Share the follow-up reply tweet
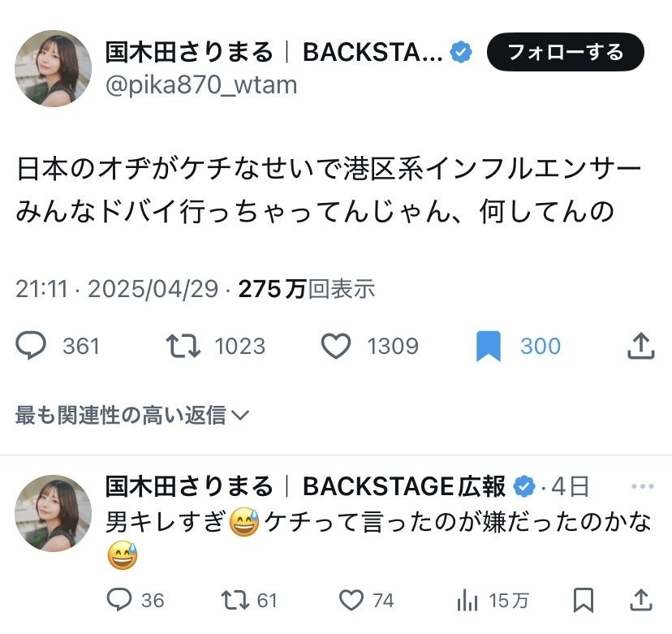The image size is (672, 634). (641, 600)
